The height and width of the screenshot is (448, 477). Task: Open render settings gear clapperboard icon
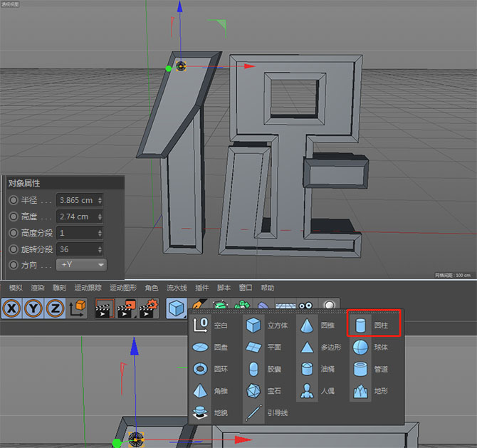tap(149, 308)
